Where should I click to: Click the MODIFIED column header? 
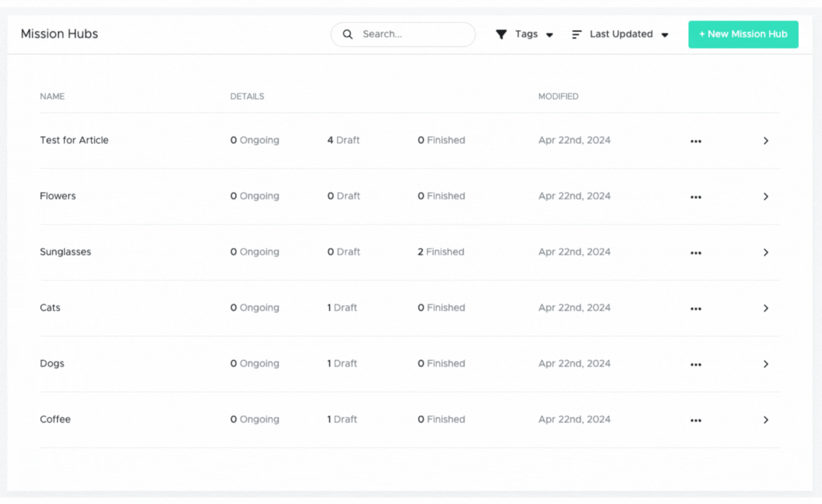pyautogui.click(x=558, y=96)
